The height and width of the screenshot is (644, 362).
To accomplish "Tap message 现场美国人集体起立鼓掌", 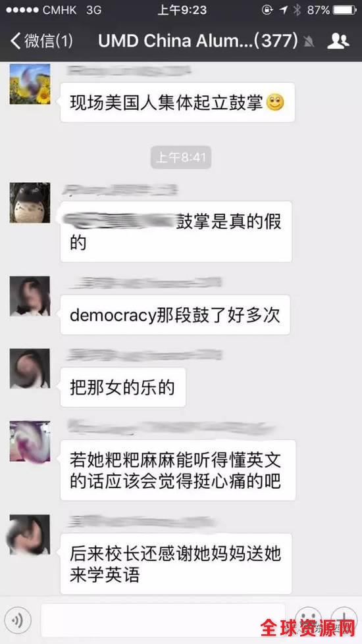I will pyautogui.click(x=178, y=102).
